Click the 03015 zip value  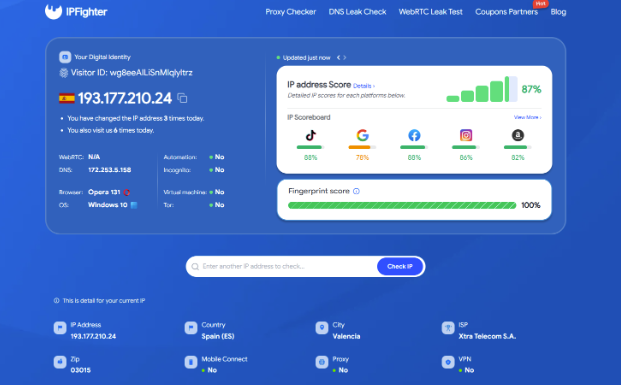[x=80, y=370]
